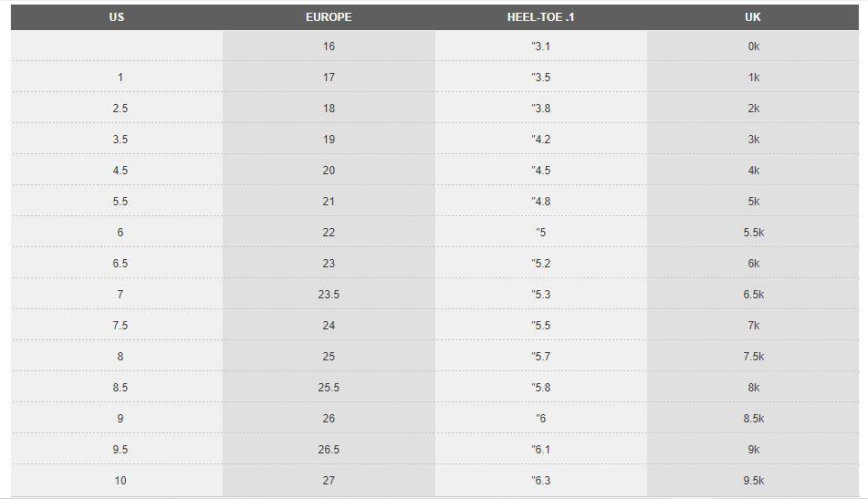Select US size 2.5 cell

pos(120,109)
